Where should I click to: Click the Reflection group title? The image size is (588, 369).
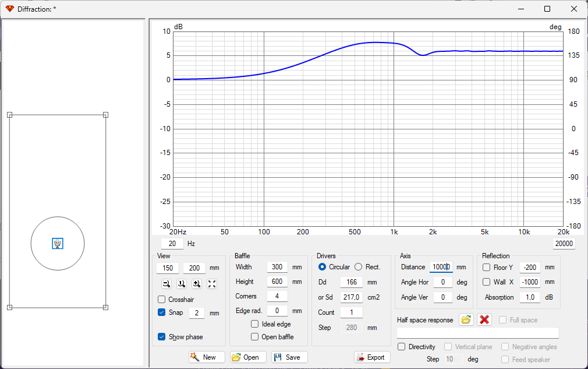tap(496, 256)
